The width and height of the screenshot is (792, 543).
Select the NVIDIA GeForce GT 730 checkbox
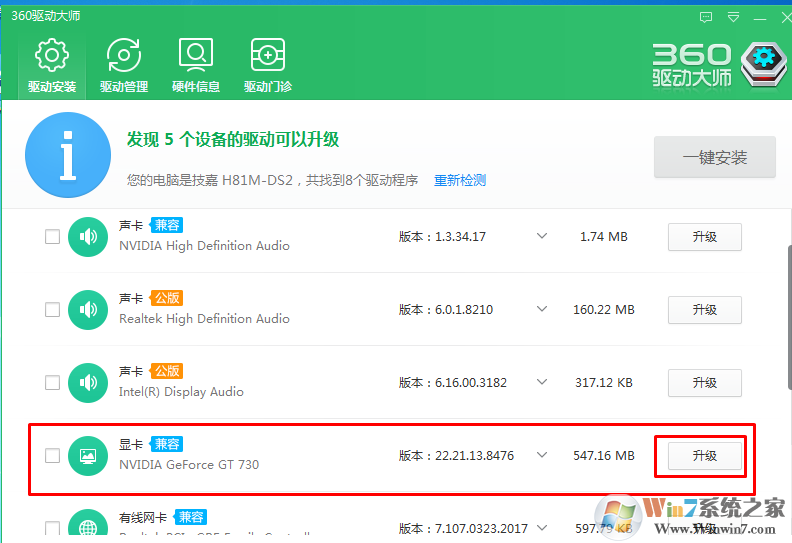point(52,456)
